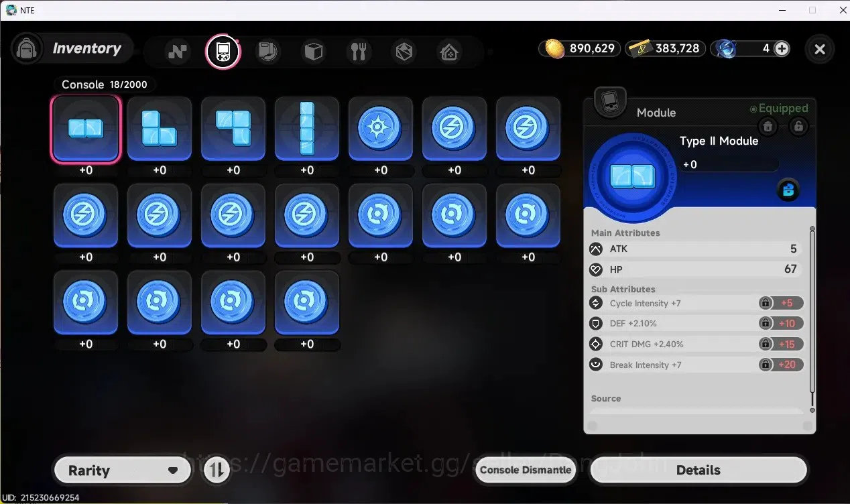
Task: Click the Source section heading
Action: [606, 398]
